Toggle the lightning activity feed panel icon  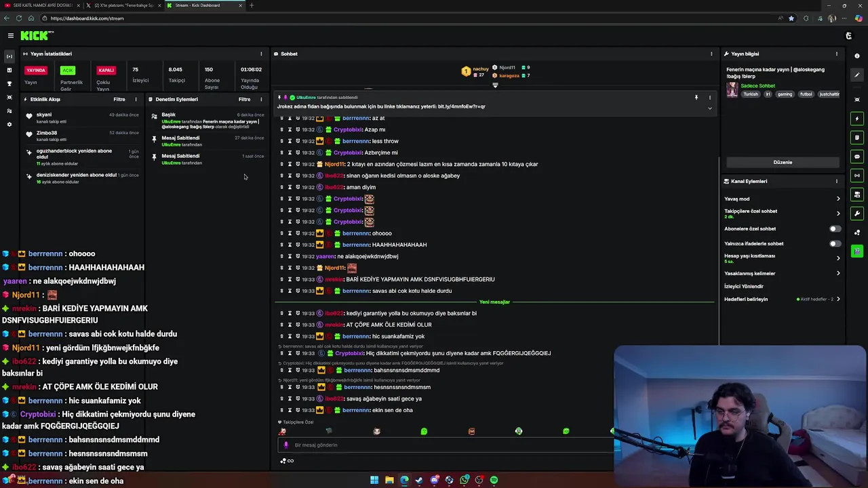pyautogui.click(x=857, y=119)
